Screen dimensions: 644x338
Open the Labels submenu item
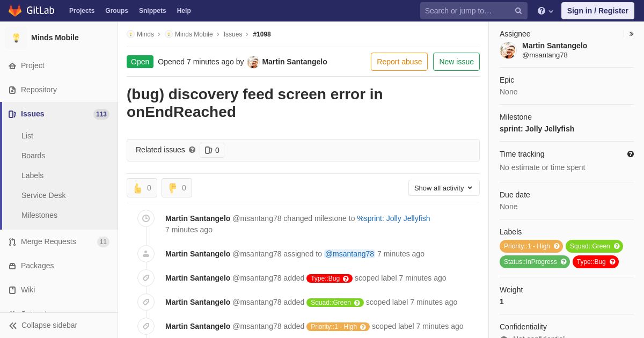click(33, 175)
